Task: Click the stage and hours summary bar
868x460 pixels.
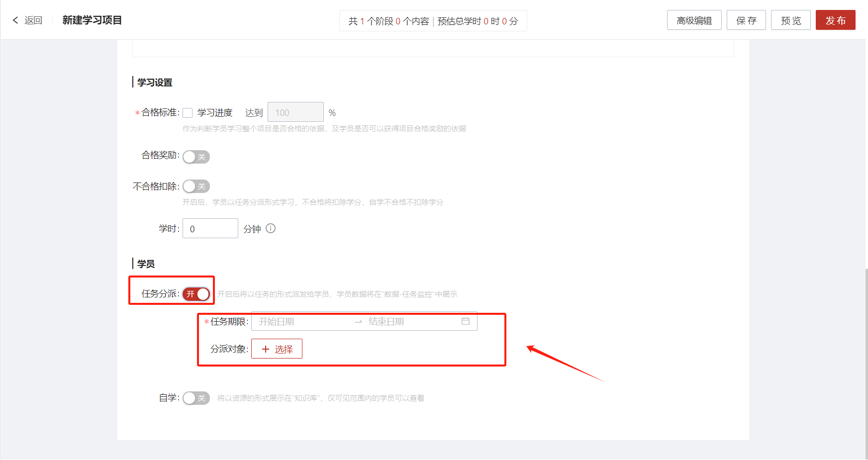Action: pyautogui.click(x=433, y=21)
